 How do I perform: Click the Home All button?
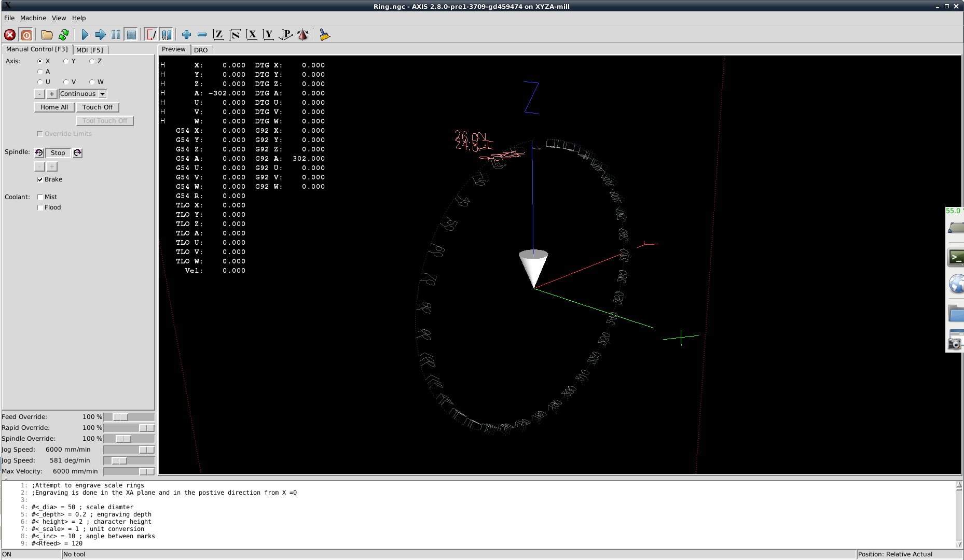tap(54, 107)
